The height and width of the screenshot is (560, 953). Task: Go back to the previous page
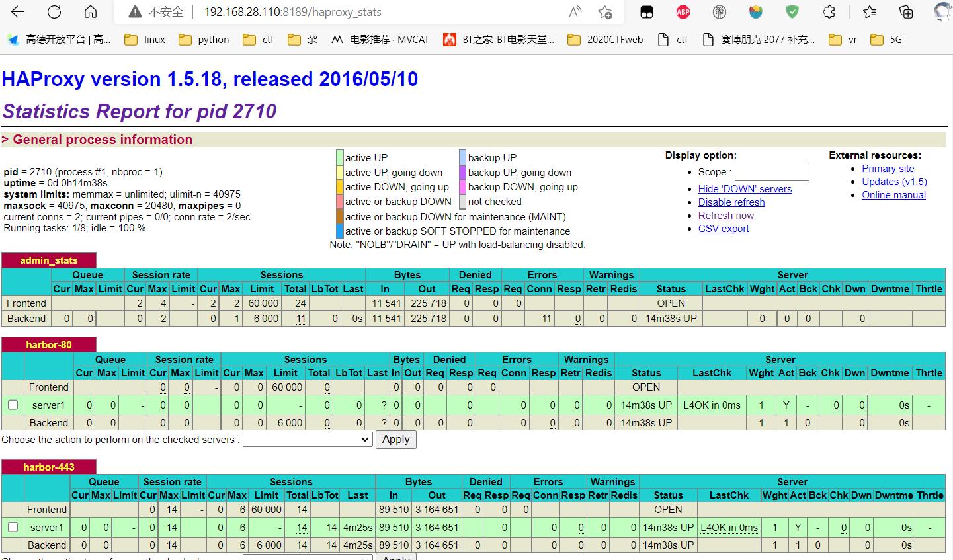click(18, 12)
